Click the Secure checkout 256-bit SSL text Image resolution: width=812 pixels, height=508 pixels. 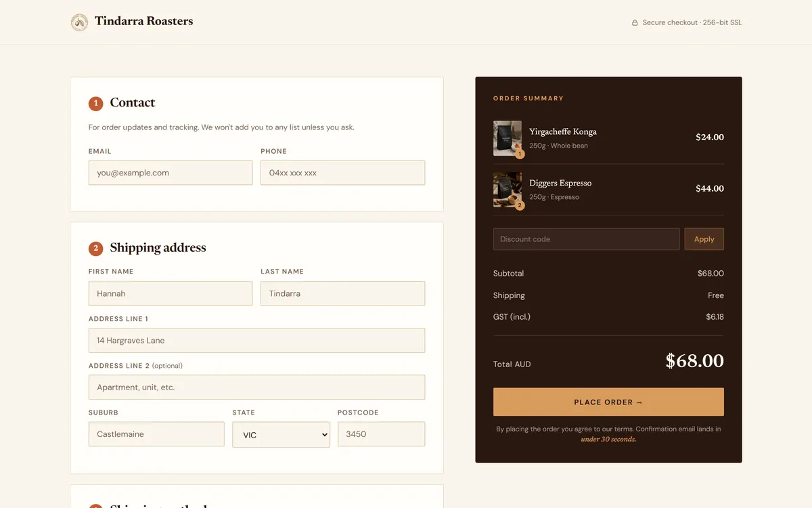pyautogui.click(x=692, y=22)
